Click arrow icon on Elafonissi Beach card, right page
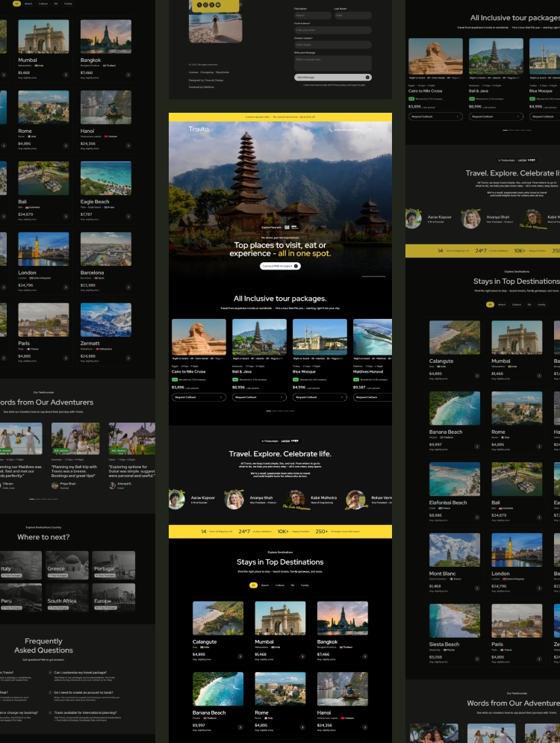Image resolution: width=560 pixels, height=743 pixels. [x=477, y=517]
